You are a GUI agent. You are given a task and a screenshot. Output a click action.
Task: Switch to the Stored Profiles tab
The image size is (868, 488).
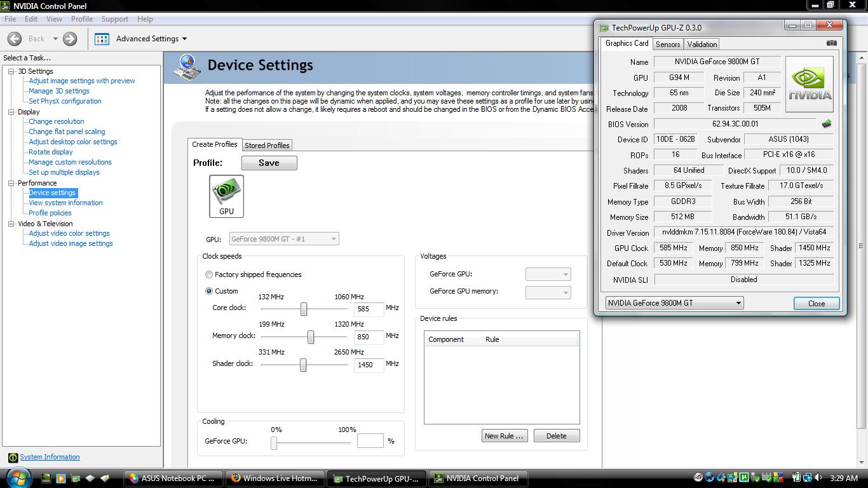point(267,146)
